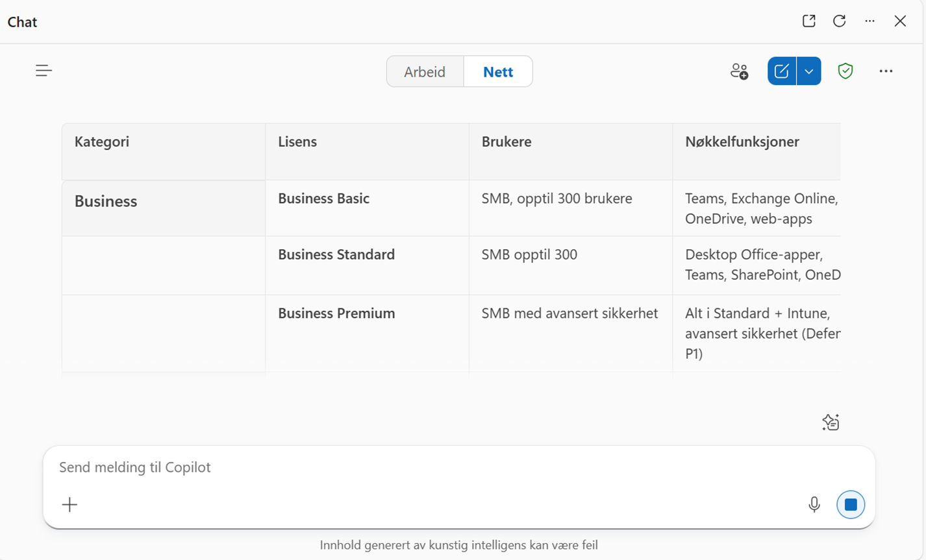Activate the microphone voice input
926x560 pixels.
814,504
